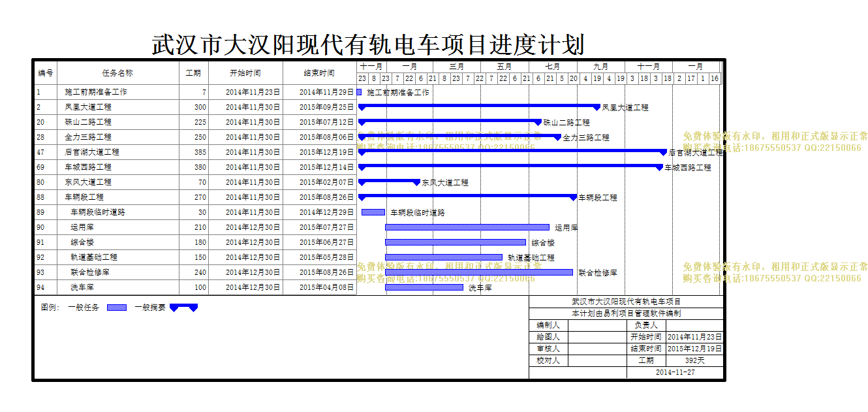Click end date 2014年12月29日
Viewport: 868px width, 412px height.
click(x=326, y=212)
